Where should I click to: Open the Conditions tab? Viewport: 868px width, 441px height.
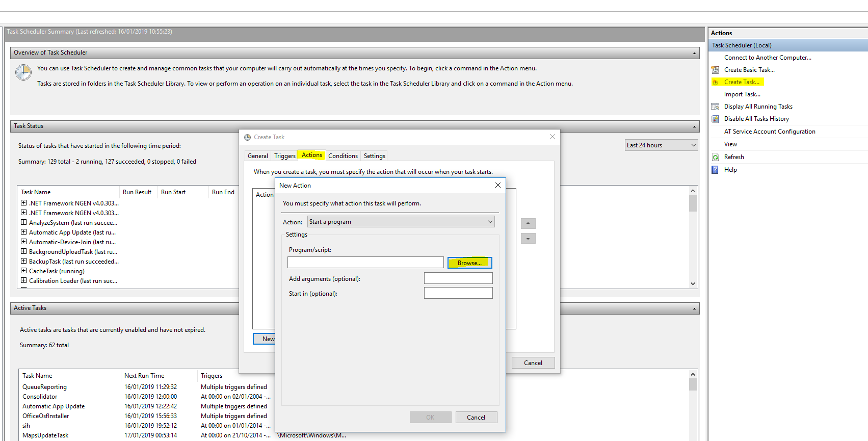(x=343, y=156)
